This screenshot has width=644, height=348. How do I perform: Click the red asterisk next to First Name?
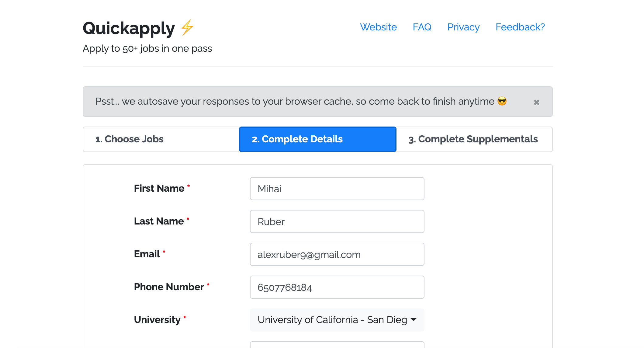click(x=189, y=186)
